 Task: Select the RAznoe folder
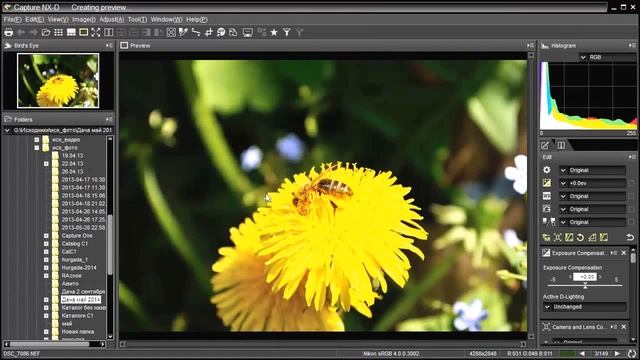(x=71, y=276)
